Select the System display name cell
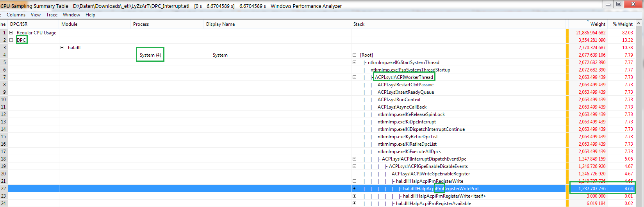This screenshot has width=644, height=207. tap(220, 55)
